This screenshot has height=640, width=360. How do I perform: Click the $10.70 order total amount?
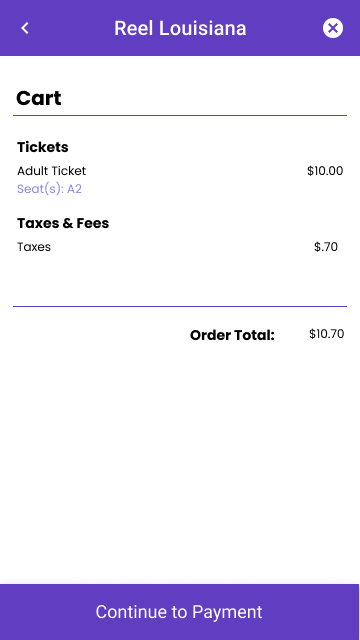327,334
